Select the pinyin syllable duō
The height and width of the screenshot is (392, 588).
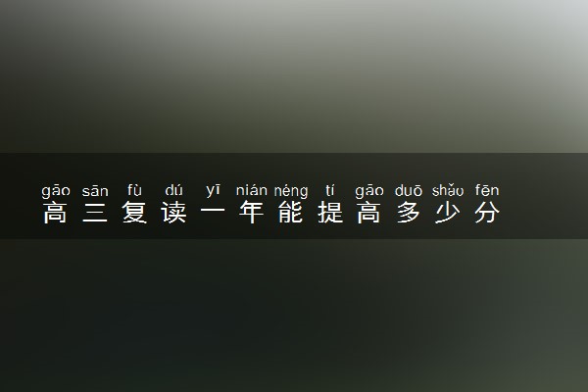click(409, 191)
